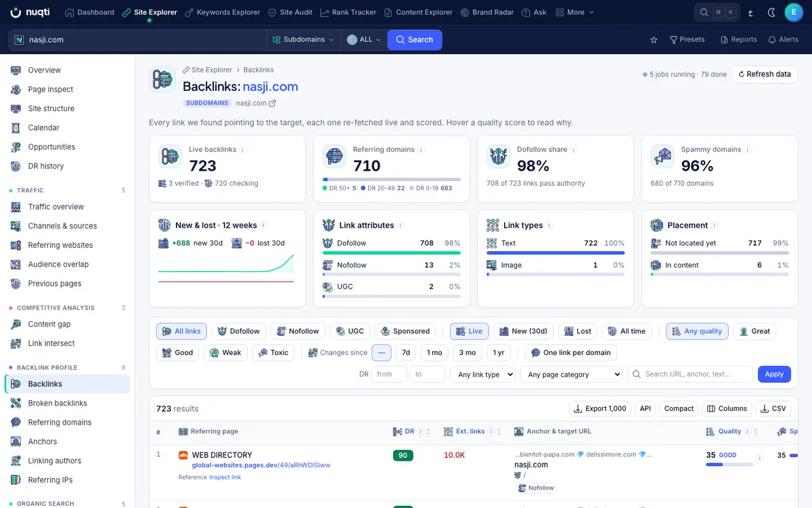This screenshot has height=508, width=812.
Task: Open Anchors in the sidebar
Action: point(43,442)
